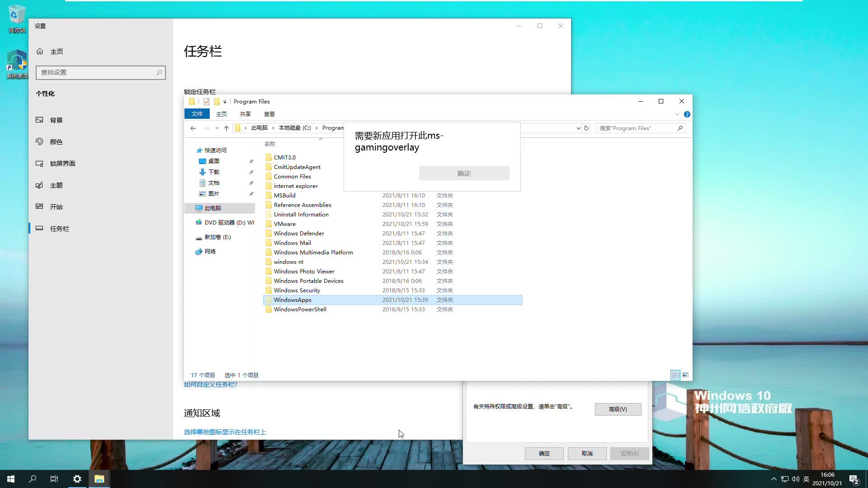The height and width of the screenshot is (488, 868).
Task: Click the 高级(V) button
Action: tap(618, 409)
